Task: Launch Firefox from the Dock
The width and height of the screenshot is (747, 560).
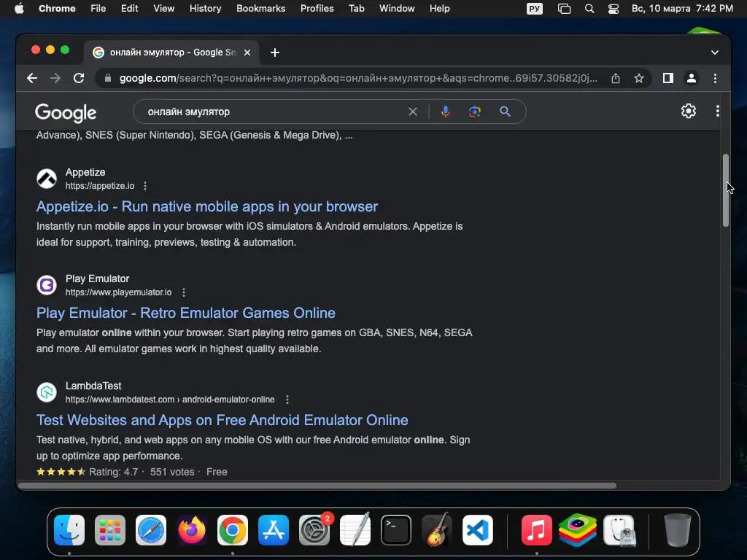Action: pyautogui.click(x=192, y=529)
